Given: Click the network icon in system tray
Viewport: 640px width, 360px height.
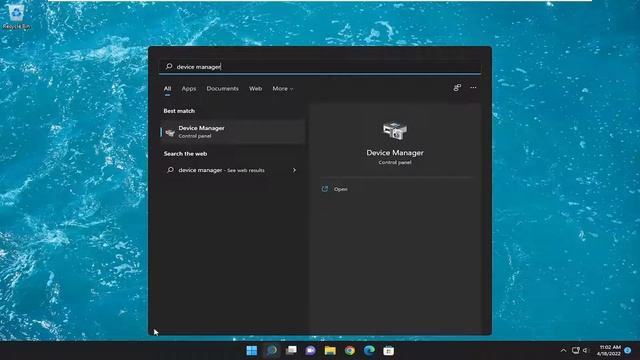Looking at the screenshot, I should pos(576,351).
